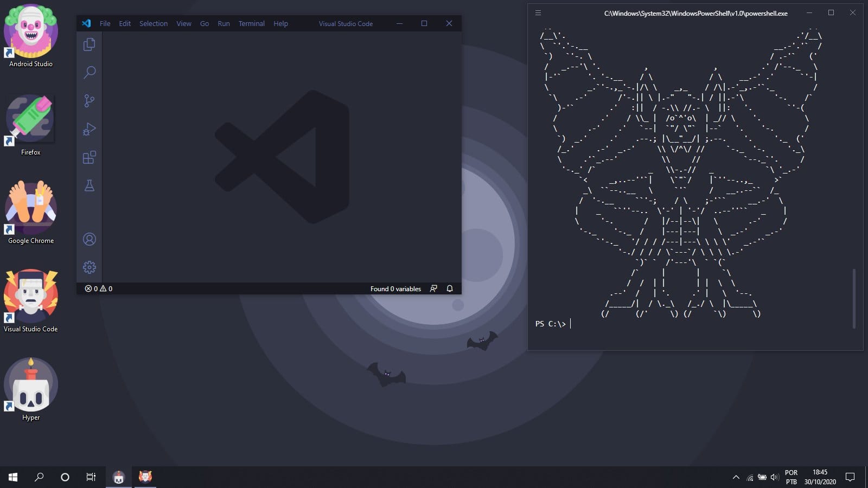The height and width of the screenshot is (488, 868).
Task: Open the volume control from the system tray
Action: 774,477
